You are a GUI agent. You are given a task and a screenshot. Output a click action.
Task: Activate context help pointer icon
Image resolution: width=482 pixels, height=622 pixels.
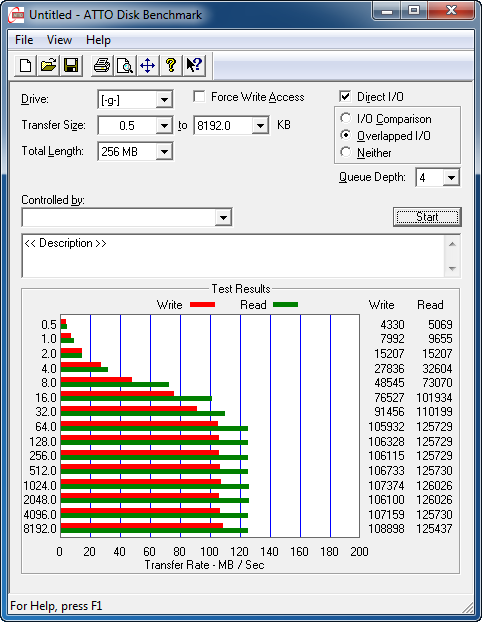194,65
